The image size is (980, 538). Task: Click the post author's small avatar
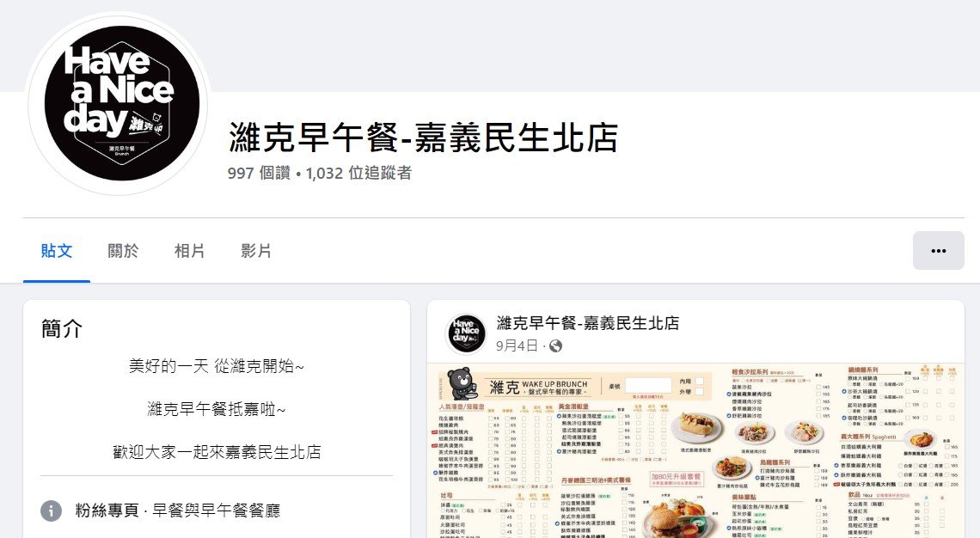(466, 333)
